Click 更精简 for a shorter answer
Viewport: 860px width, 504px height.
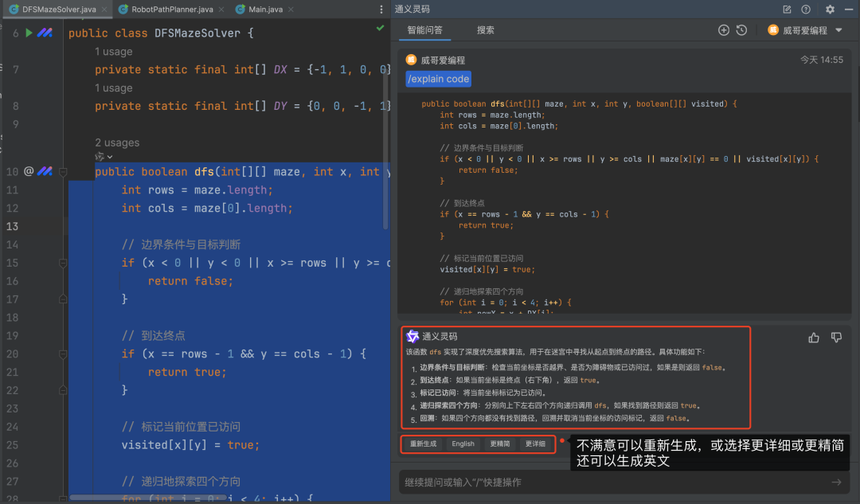pyautogui.click(x=499, y=443)
